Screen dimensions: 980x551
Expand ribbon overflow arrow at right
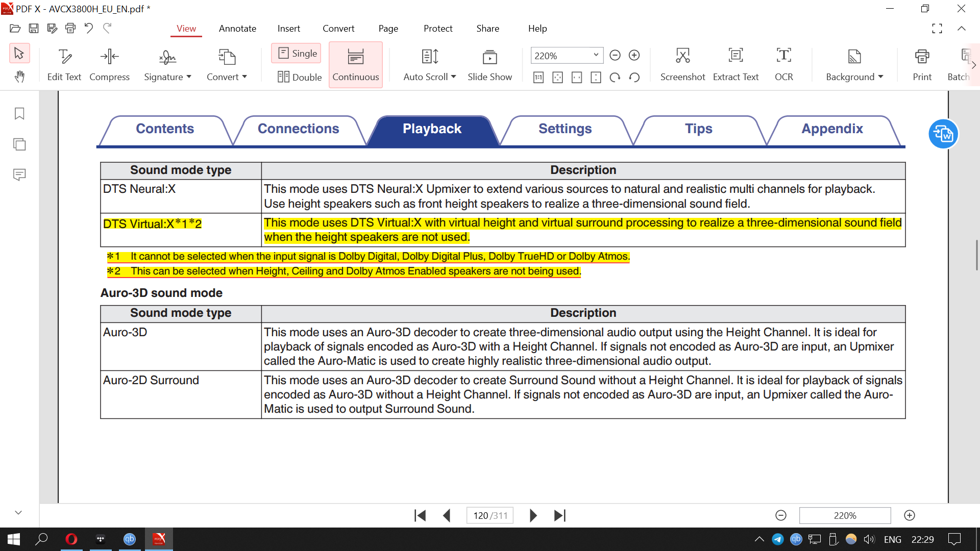[x=974, y=65]
